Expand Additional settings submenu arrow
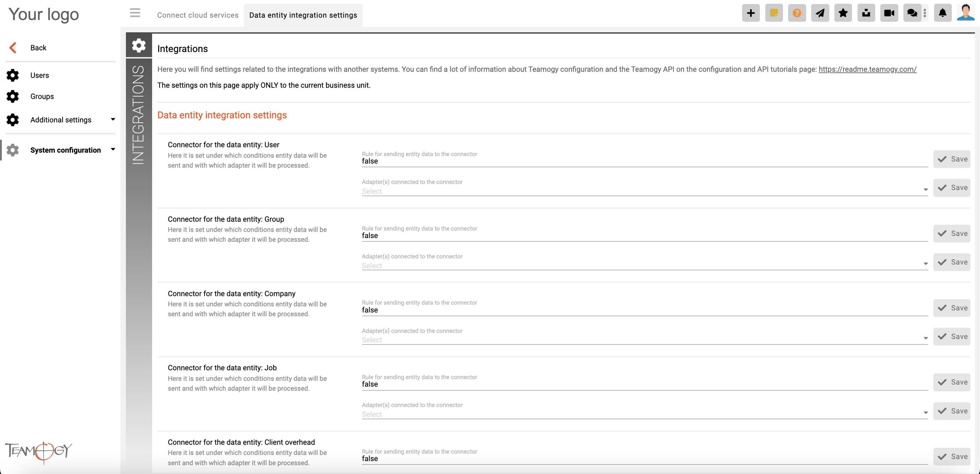This screenshot has height=474, width=980. [x=113, y=119]
